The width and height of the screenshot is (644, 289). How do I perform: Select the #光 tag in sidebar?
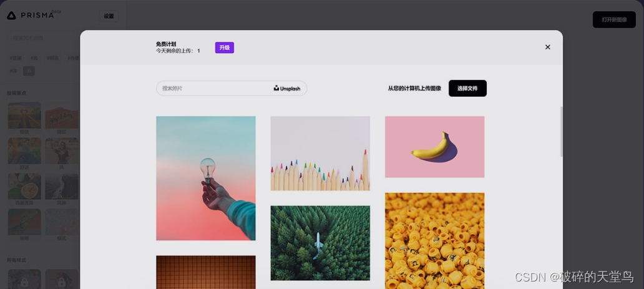[x=34, y=59]
